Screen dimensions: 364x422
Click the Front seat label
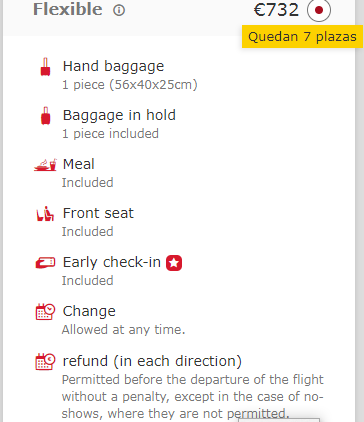[x=98, y=213]
